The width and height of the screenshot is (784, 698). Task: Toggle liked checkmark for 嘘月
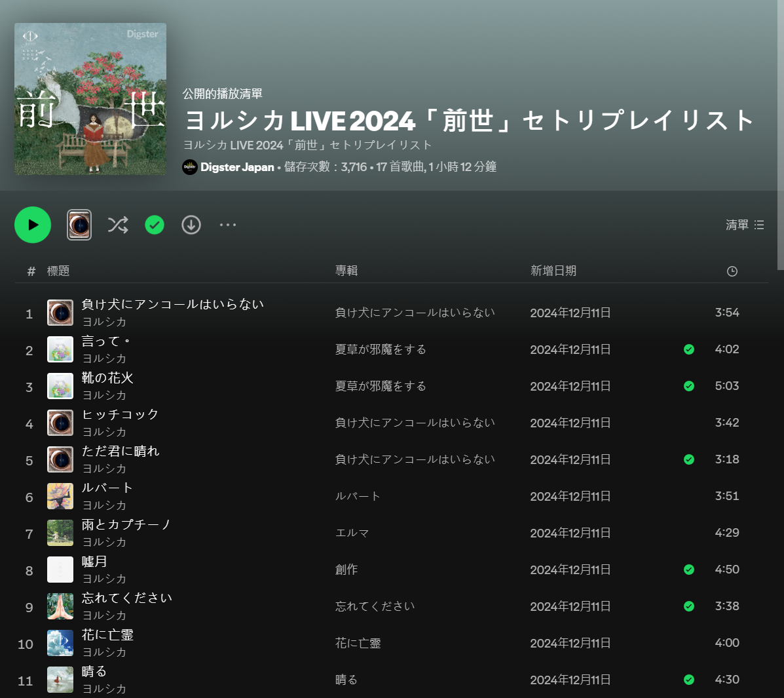click(689, 570)
